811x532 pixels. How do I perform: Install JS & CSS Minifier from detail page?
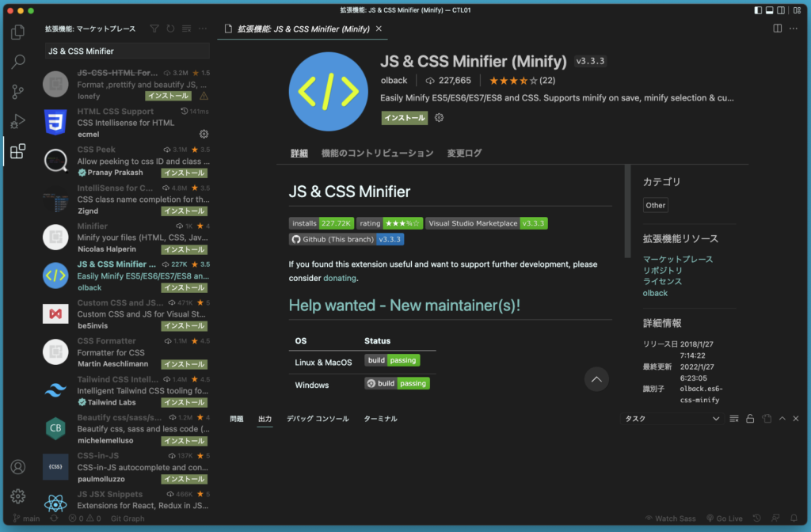tap(405, 118)
